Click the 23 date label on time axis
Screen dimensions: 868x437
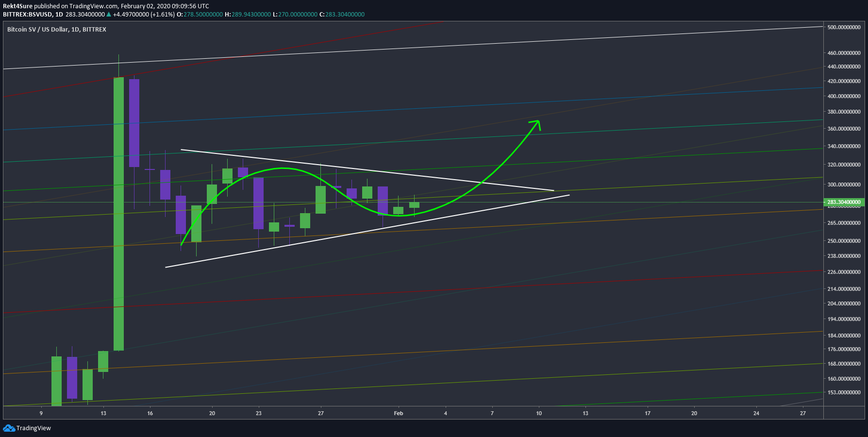pos(259,413)
